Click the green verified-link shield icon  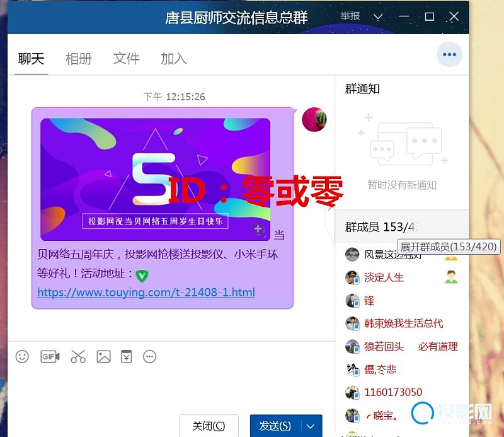pos(142,276)
